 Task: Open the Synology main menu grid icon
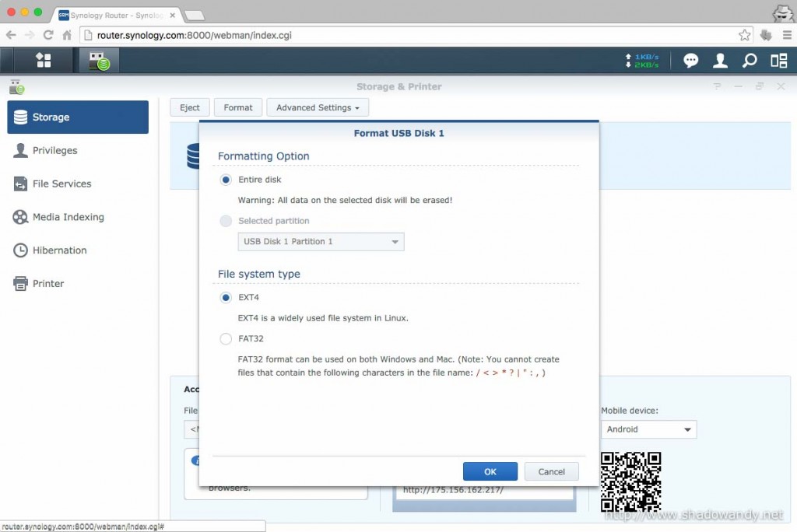click(44, 61)
